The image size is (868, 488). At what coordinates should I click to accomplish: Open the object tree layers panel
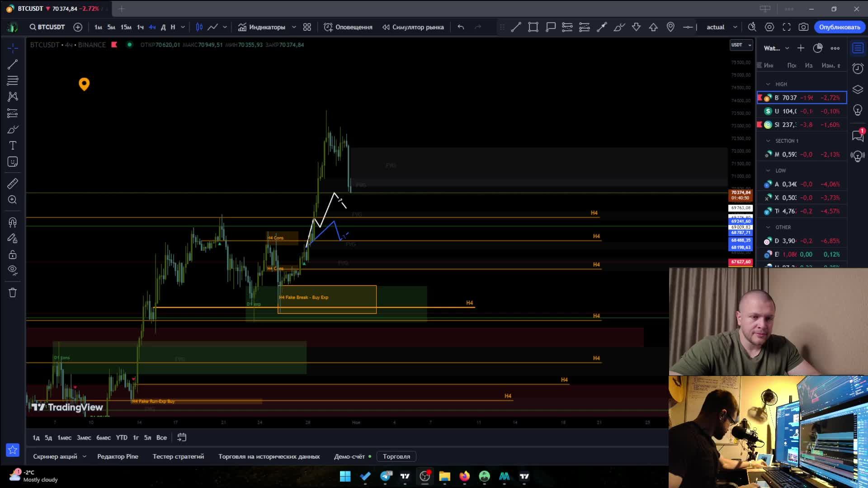[x=858, y=89]
